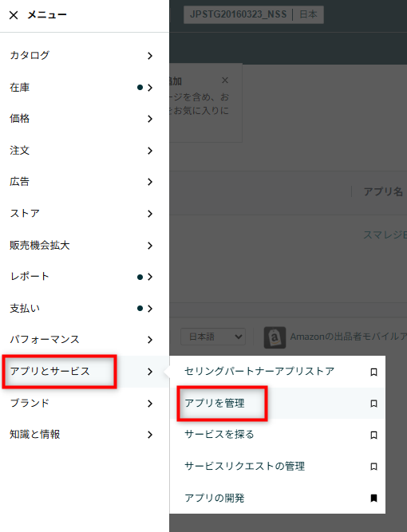Open the 日本語 language dropdown
The image size is (407, 532).
[213, 337]
